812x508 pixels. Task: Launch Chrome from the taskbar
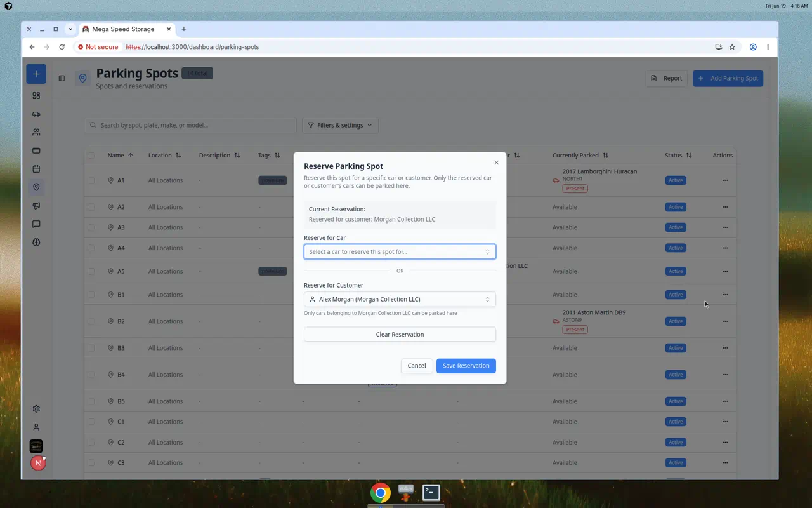pyautogui.click(x=381, y=493)
